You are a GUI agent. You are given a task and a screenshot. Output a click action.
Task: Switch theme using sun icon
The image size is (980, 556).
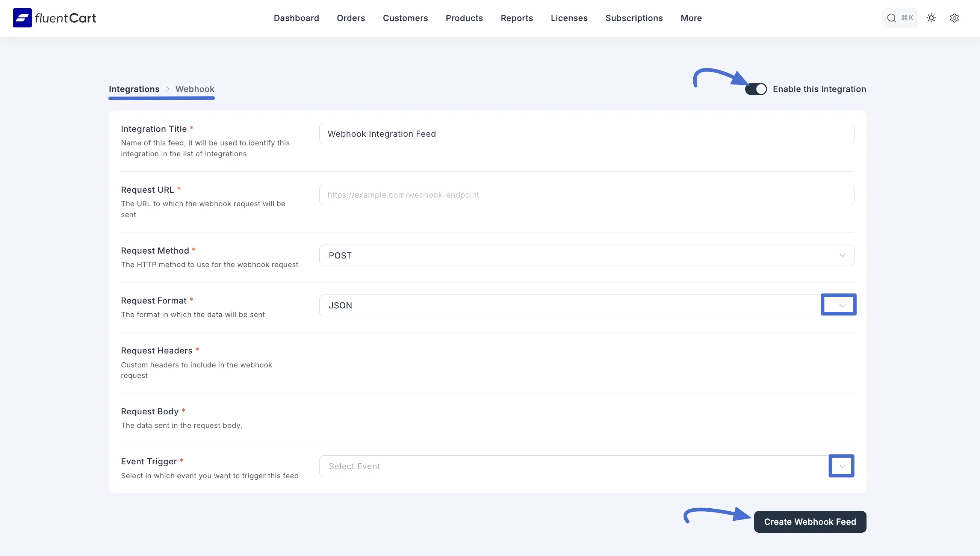pos(931,18)
